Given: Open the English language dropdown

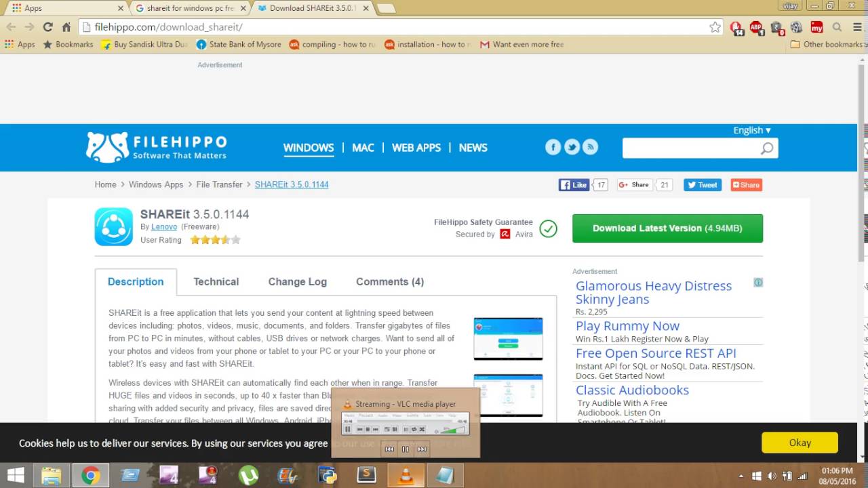Looking at the screenshot, I should point(751,130).
